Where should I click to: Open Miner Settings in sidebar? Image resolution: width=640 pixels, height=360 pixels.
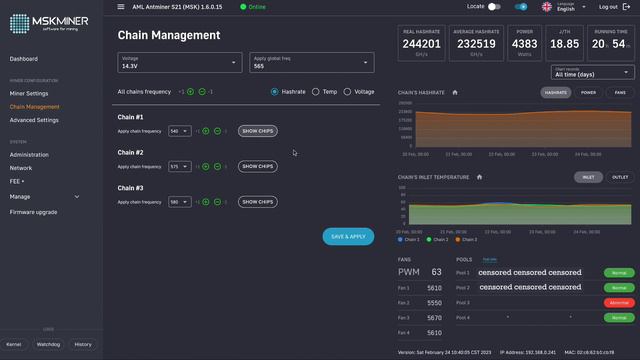click(29, 93)
